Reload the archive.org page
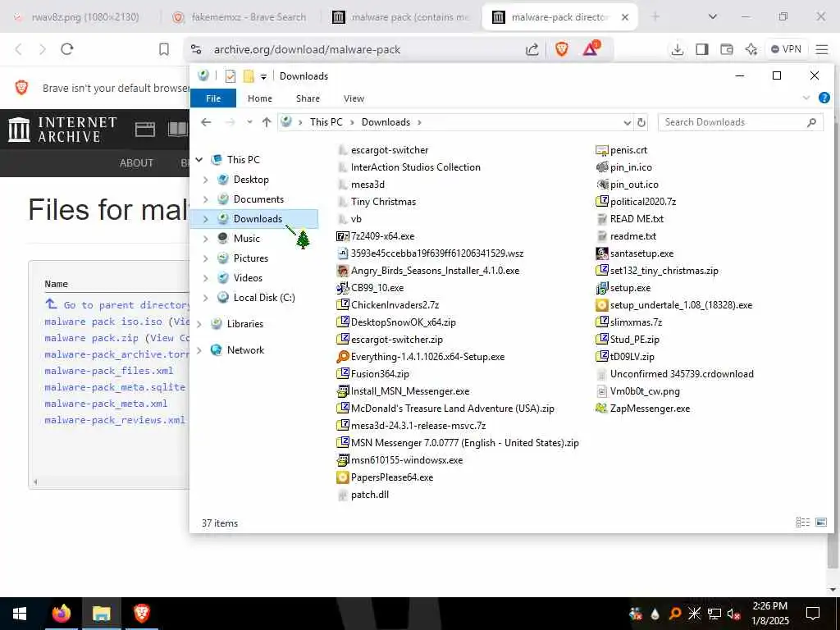 point(67,49)
